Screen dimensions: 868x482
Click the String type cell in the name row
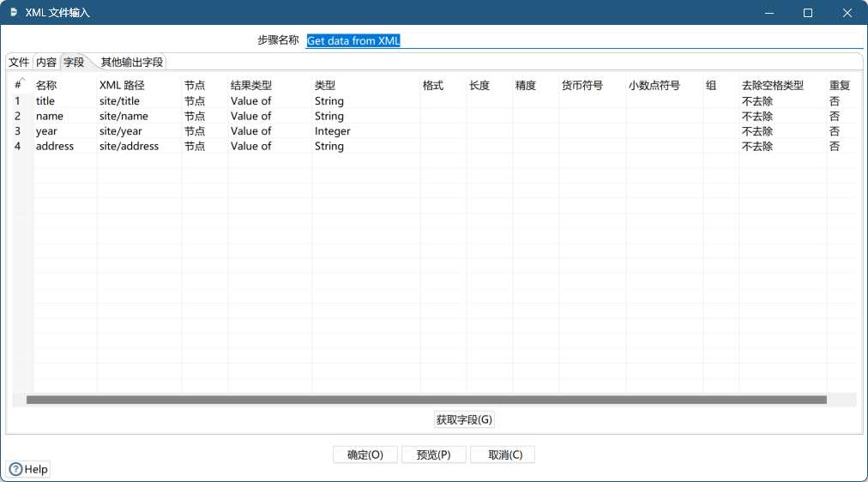click(365, 116)
